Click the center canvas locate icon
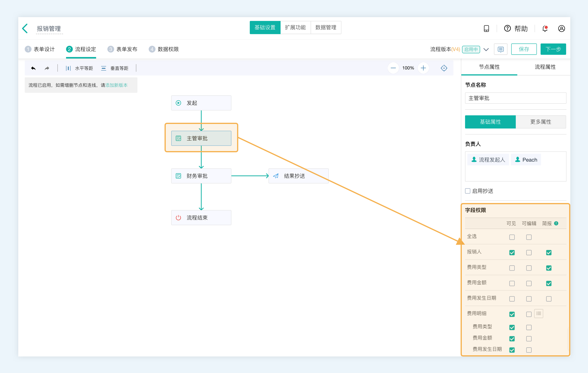The width and height of the screenshot is (588, 373). tap(444, 68)
